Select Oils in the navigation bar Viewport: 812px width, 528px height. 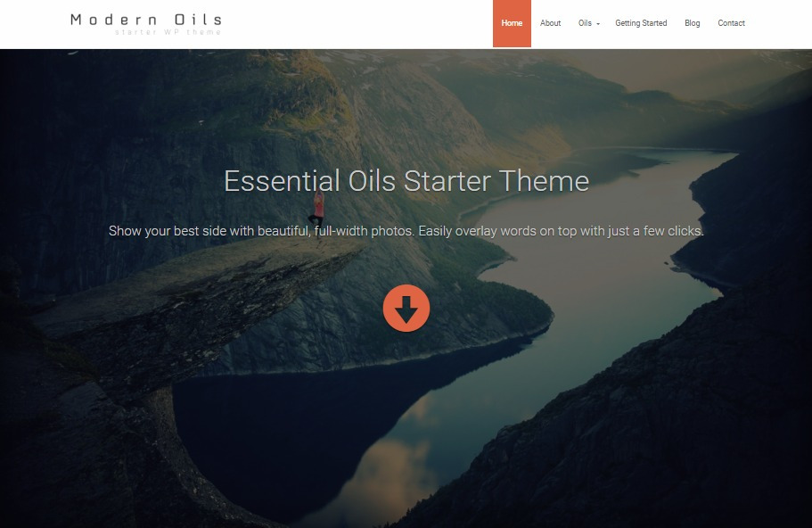tap(585, 23)
